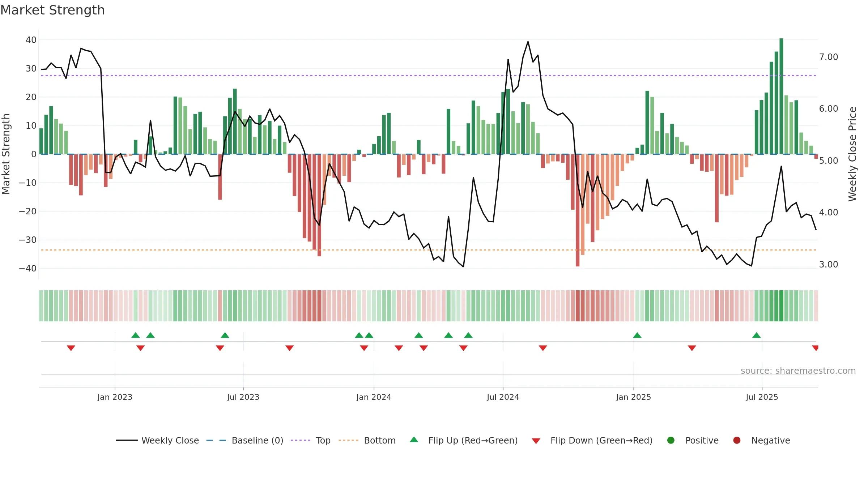Click the vertical 'Weekly Close Price' axis title
Viewport: 868px width, 488px height.
pyautogui.click(x=852, y=154)
